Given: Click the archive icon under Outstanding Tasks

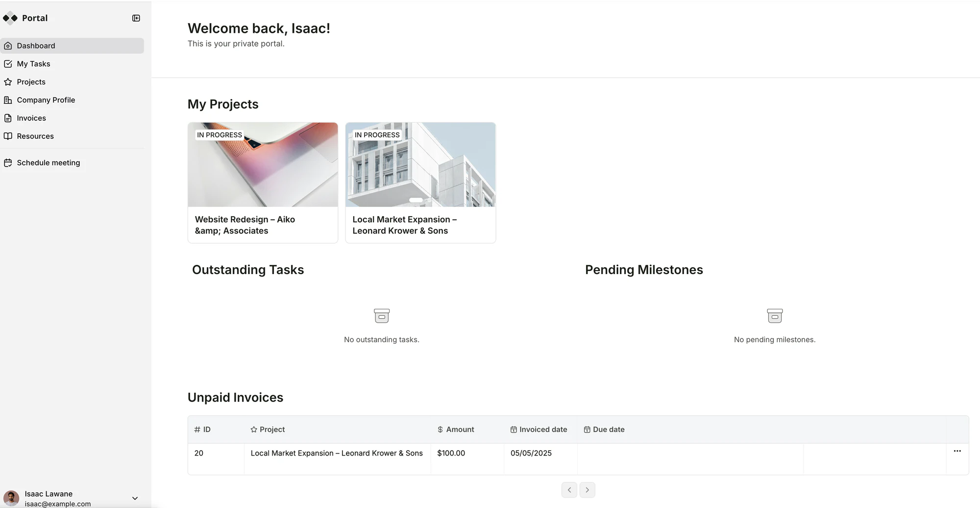Looking at the screenshot, I should [x=382, y=316].
